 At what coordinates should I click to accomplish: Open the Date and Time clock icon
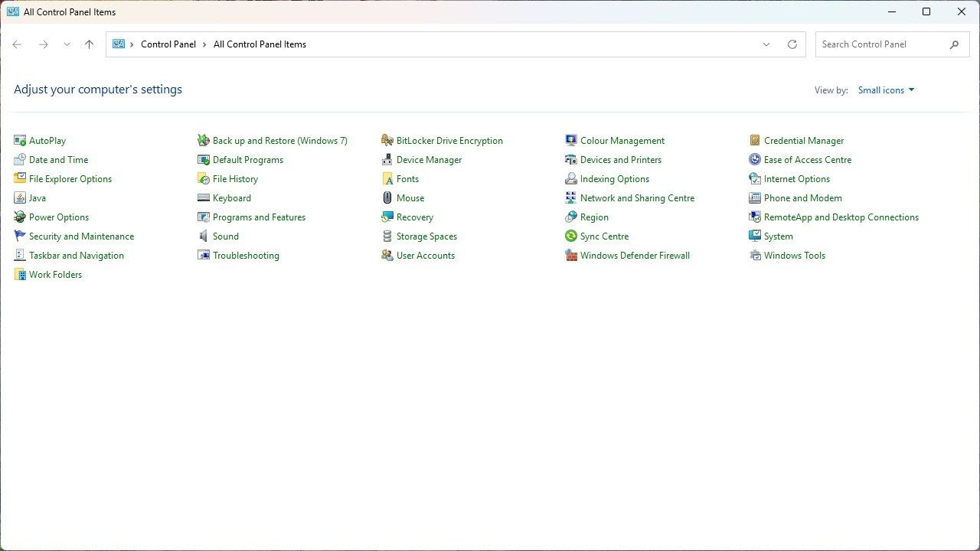pyautogui.click(x=20, y=160)
